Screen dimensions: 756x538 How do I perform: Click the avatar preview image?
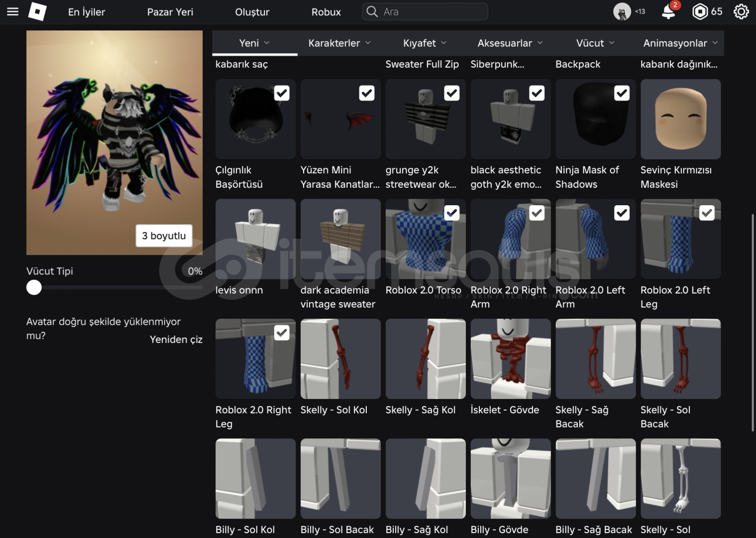(114, 142)
